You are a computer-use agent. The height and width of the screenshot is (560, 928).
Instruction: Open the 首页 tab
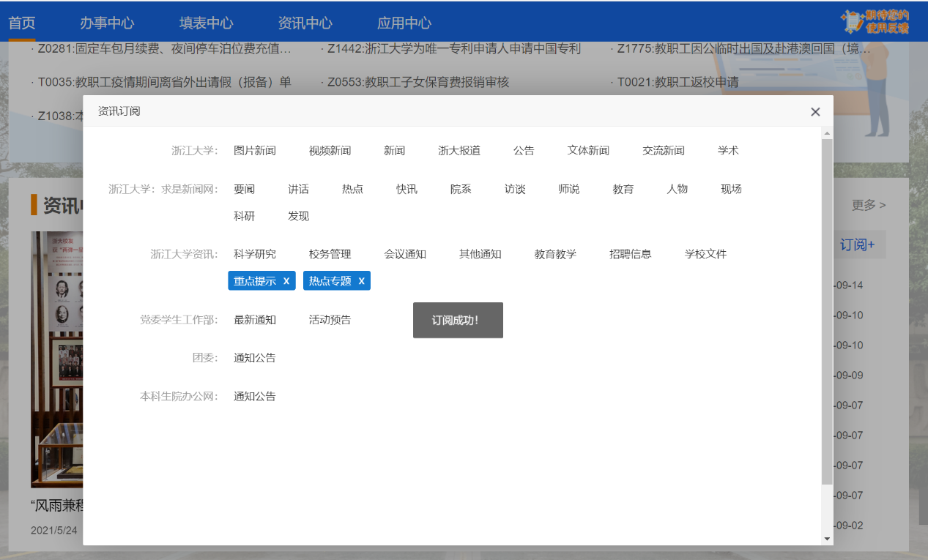pos(22,23)
